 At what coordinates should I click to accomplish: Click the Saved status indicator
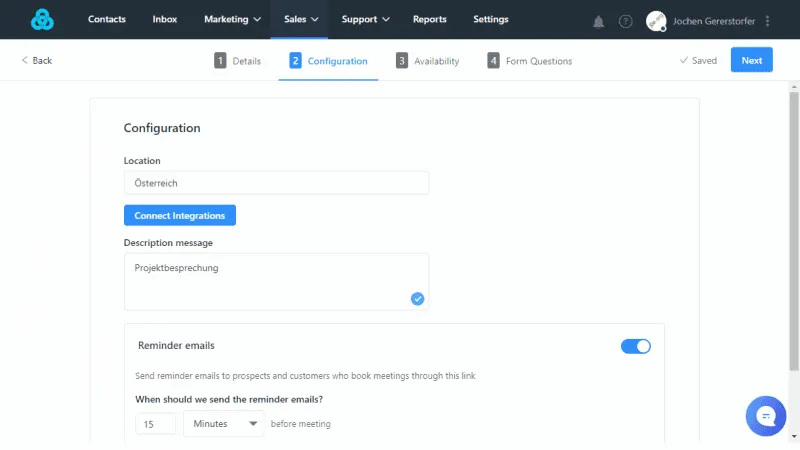(x=698, y=60)
